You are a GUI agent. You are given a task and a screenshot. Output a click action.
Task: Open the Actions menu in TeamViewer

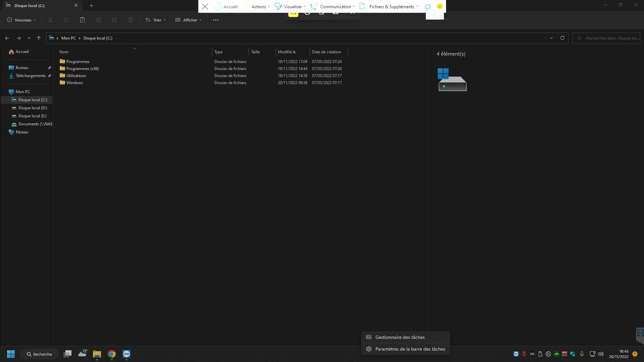258,6
